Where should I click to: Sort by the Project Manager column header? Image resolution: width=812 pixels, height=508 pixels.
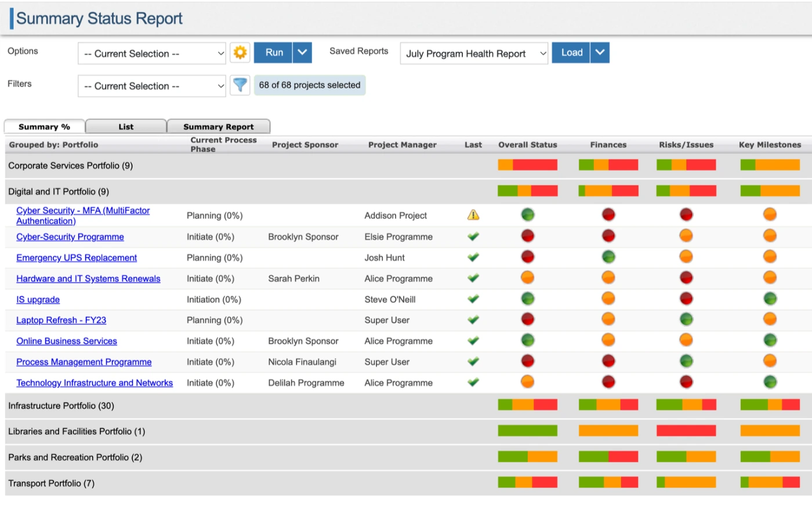pos(402,145)
